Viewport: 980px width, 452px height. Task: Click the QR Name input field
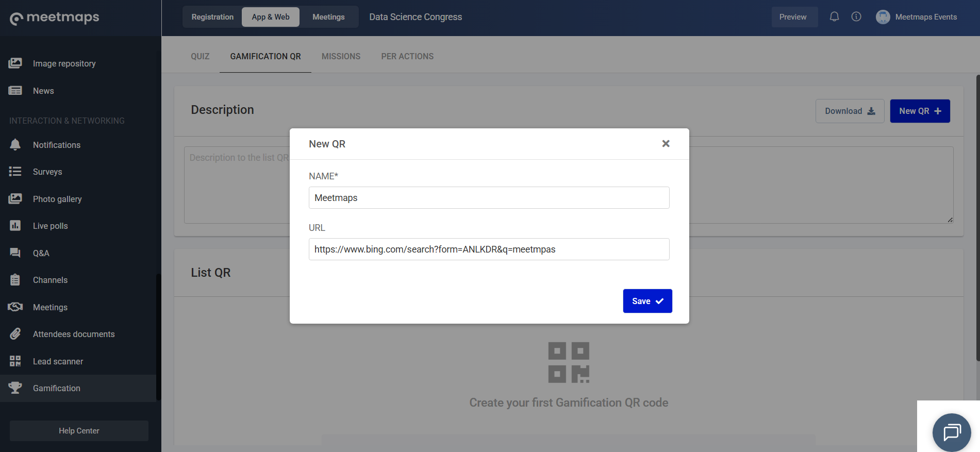pos(489,198)
